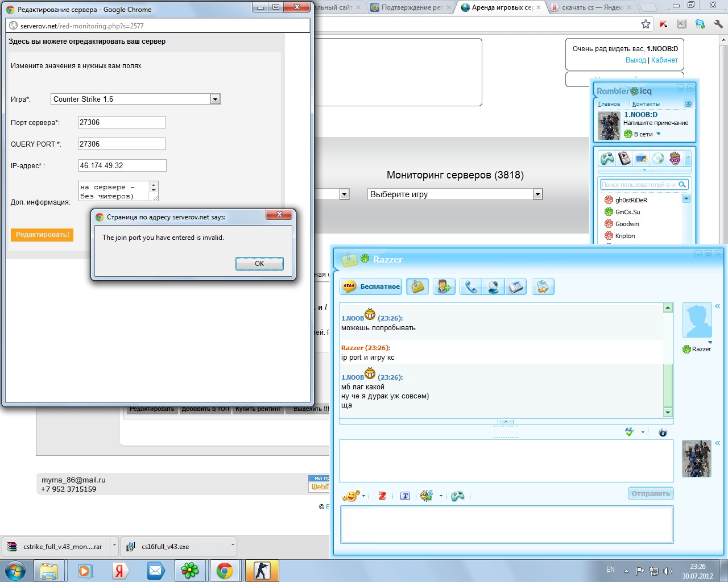This screenshot has height=582, width=728.
Task: Click the Напишите примечание status note in ICQ
Action: 656,123
